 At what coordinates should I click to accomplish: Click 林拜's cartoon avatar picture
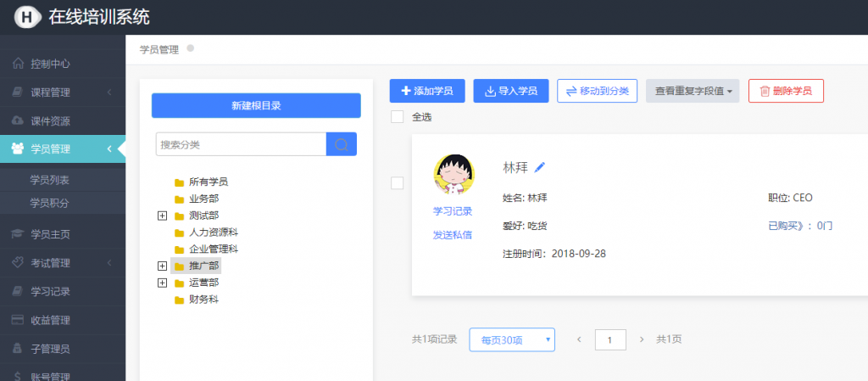[x=453, y=174]
